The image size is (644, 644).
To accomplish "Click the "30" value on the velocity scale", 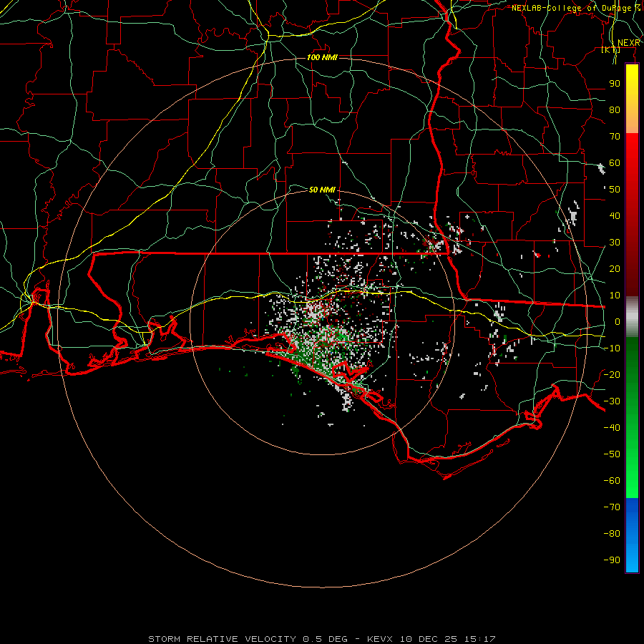I will pos(615,243).
